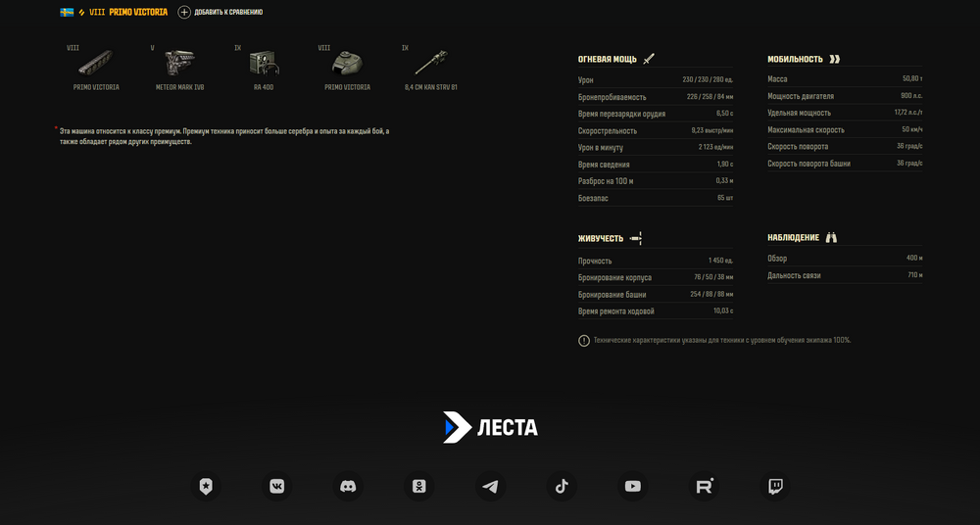980x525 pixels.
Task: Open the YouTube channel link
Action: click(632, 486)
